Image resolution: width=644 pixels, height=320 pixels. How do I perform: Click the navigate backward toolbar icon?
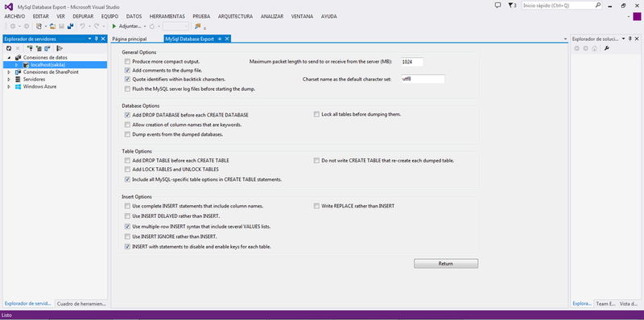click(x=13, y=27)
